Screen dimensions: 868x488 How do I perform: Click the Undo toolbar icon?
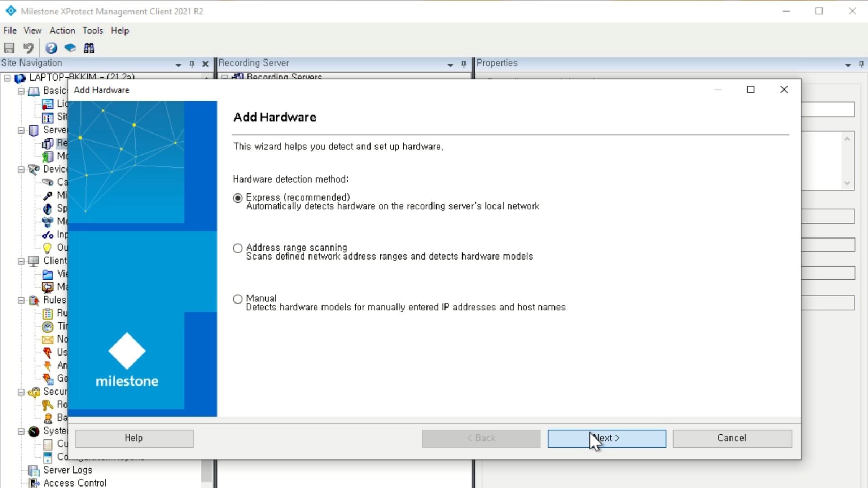click(x=28, y=48)
